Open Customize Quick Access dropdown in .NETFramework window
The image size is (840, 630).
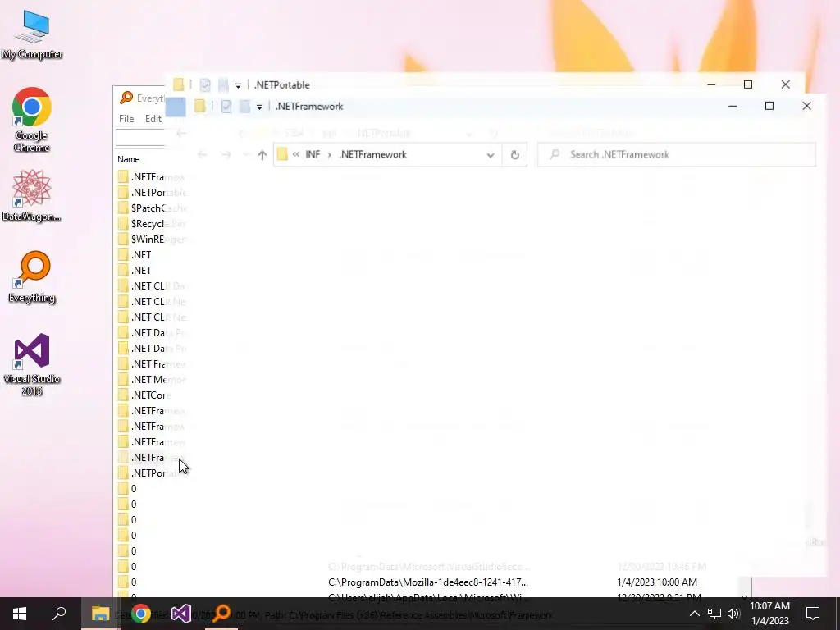click(x=259, y=107)
